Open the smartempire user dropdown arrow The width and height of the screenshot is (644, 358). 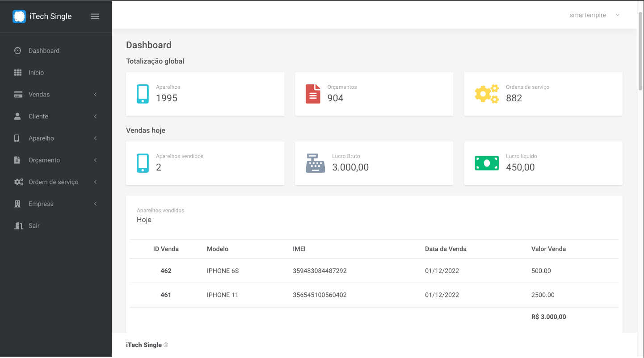point(618,15)
